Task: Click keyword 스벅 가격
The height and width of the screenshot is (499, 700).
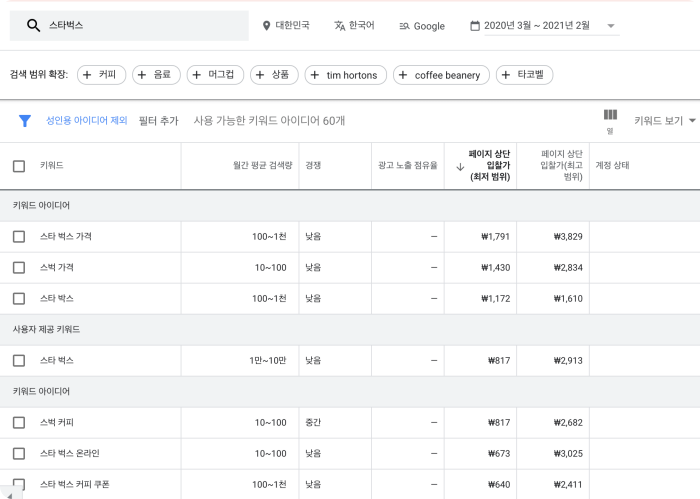Action: (x=57, y=267)
